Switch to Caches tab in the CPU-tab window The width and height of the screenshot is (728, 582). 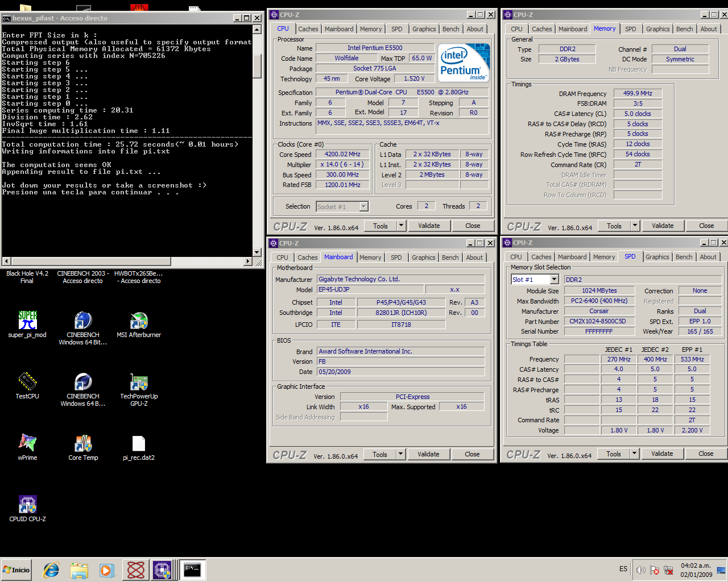(x=308, y=29)
